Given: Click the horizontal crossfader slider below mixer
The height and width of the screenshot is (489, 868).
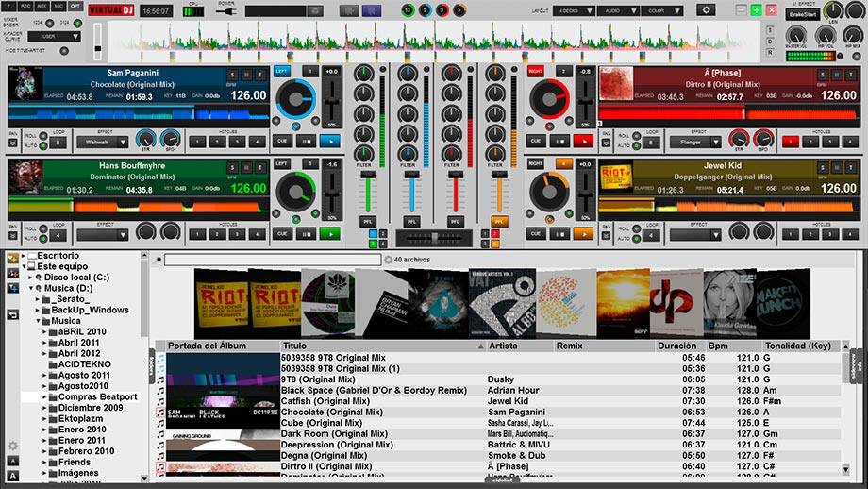Looking at the screenshot, I should tap(434, 238).
